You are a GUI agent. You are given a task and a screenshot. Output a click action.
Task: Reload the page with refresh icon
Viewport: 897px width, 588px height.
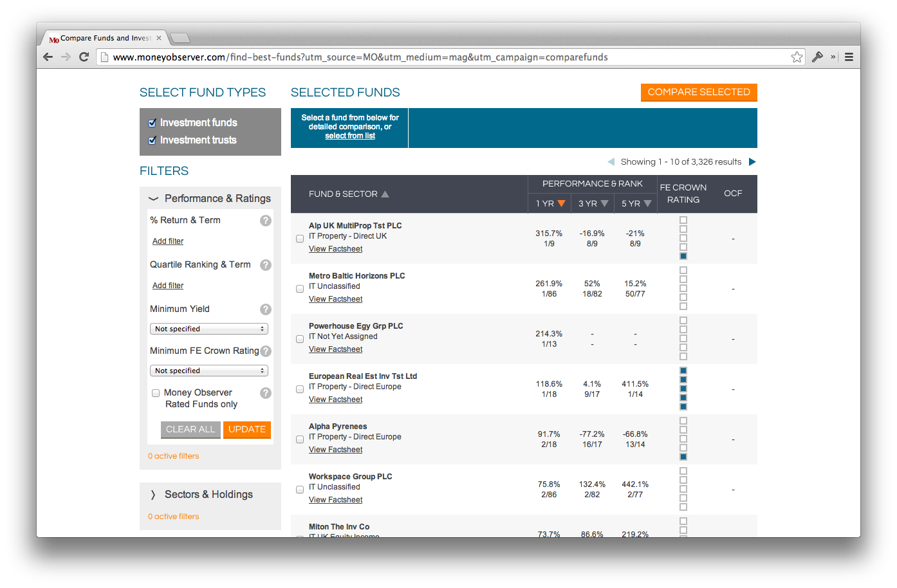tap(84, 57)
